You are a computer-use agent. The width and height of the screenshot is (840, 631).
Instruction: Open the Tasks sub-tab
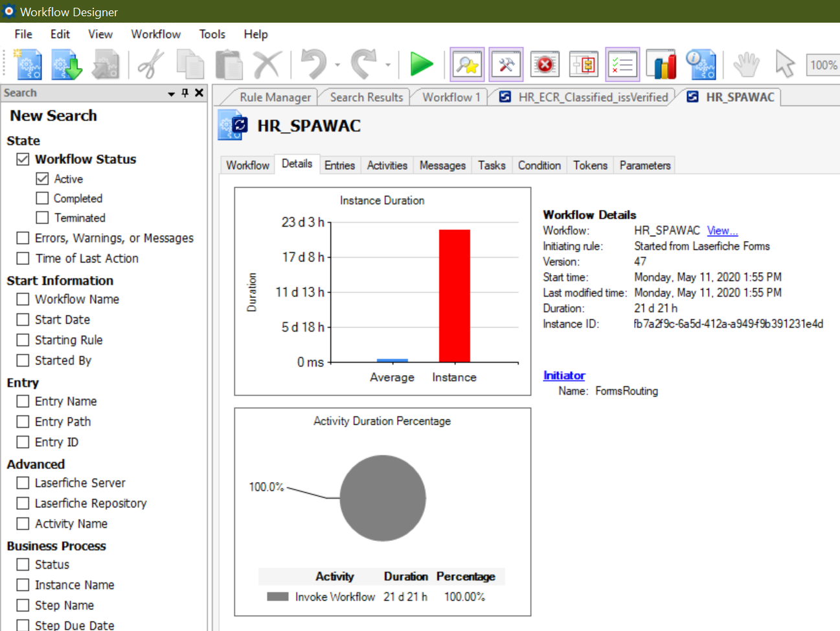pos(492,165)
